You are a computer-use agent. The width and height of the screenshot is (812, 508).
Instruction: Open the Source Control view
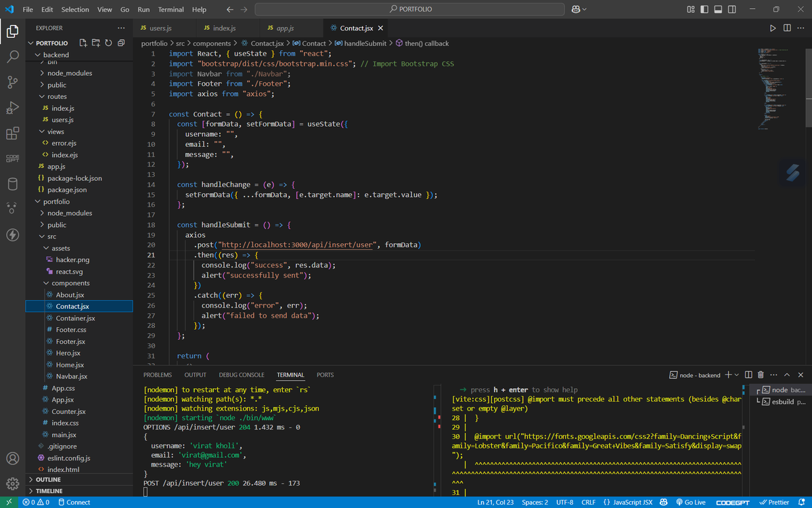pyautogui.click(x=12, y=83)
